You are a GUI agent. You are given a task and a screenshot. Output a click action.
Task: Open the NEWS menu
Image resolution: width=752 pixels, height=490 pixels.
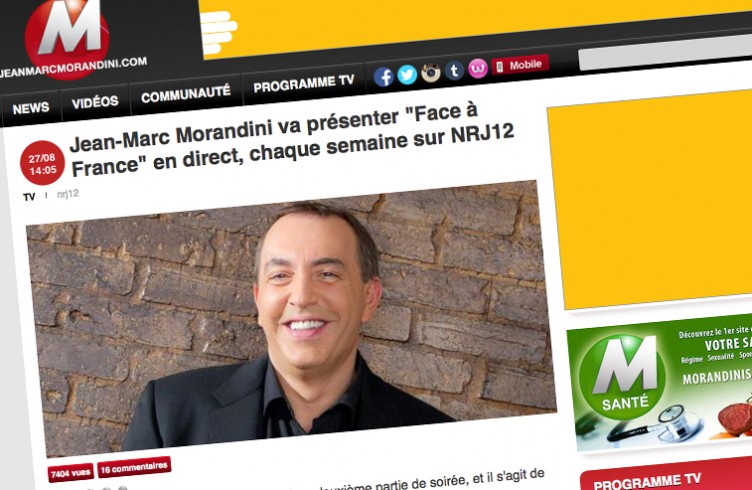pos(31,108)
